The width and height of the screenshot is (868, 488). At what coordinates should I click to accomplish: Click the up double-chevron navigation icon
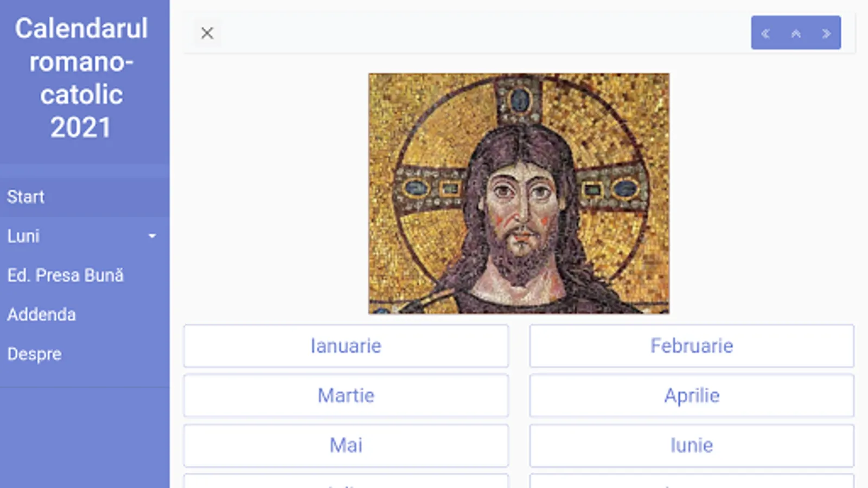click(x=796, y=34)
